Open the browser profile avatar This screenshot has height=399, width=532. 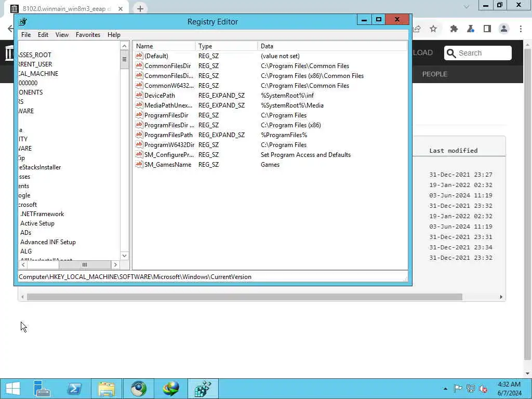504,29
